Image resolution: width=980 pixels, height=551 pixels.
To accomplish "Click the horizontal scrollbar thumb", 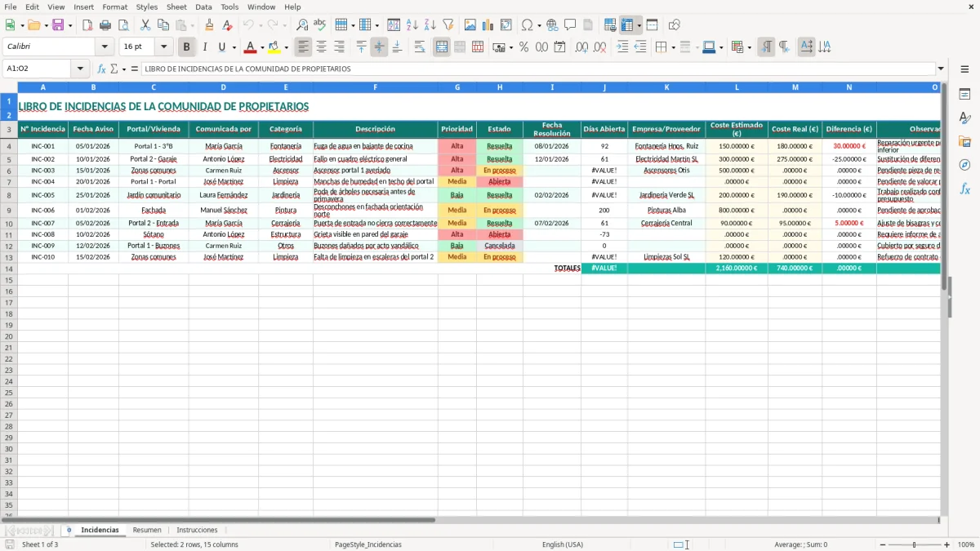I will point(226,520).
